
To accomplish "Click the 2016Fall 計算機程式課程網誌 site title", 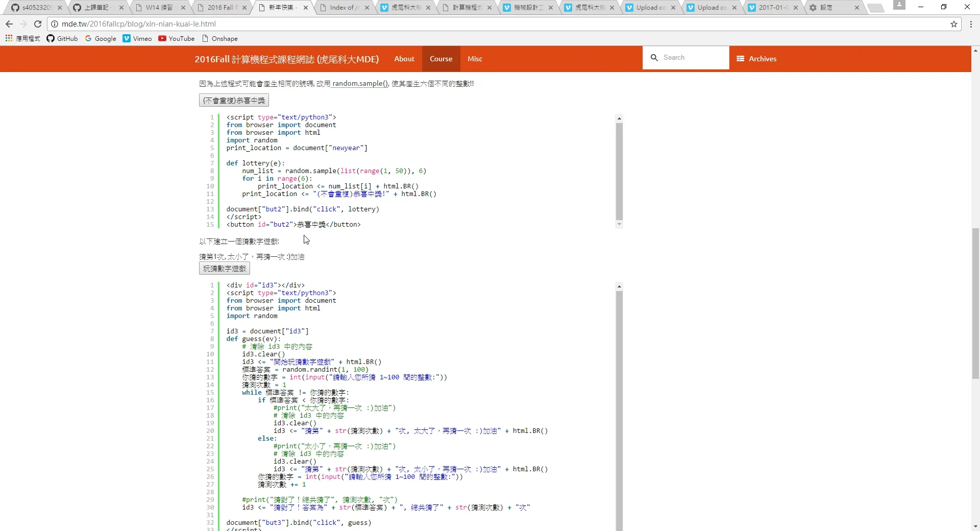I will pos(286,59).
